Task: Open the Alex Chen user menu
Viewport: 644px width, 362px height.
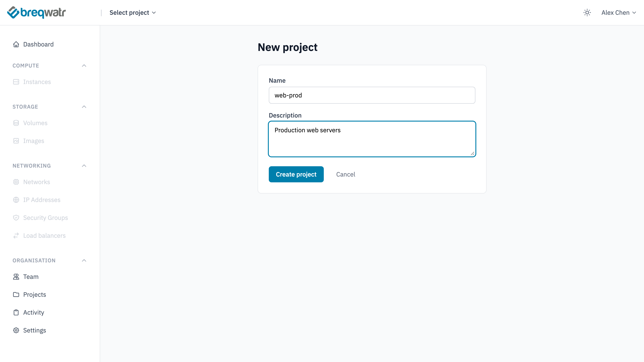Action: pos(619,13)
